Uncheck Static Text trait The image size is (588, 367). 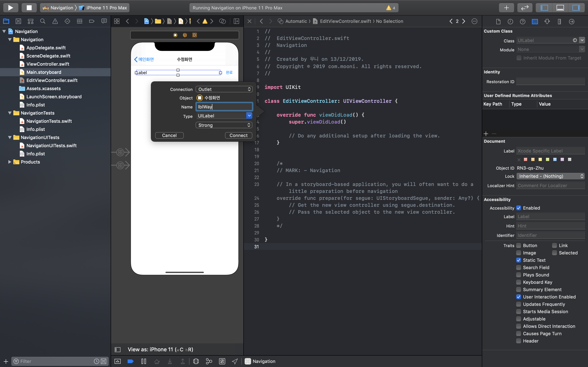[519, 260]
